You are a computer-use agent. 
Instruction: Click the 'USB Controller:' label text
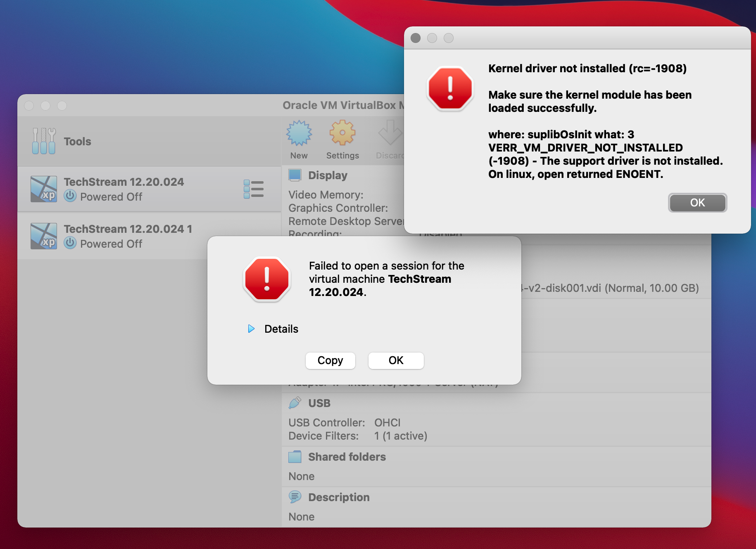tap(327, 423)
